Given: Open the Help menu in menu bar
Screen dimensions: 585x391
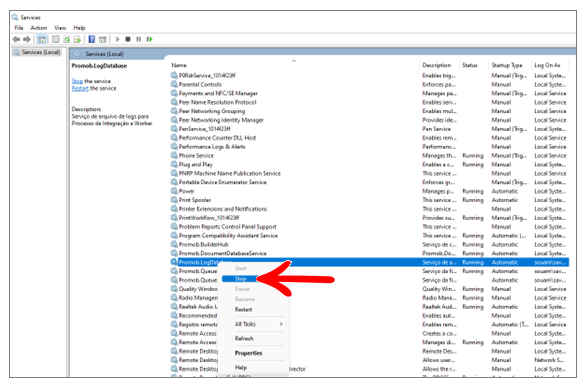Looking at the screenshot, I should click(79, 28).
